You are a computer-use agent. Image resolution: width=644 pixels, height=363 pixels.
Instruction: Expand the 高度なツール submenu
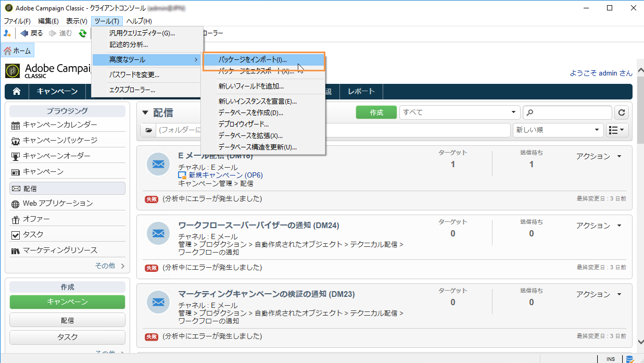[147, 60]
